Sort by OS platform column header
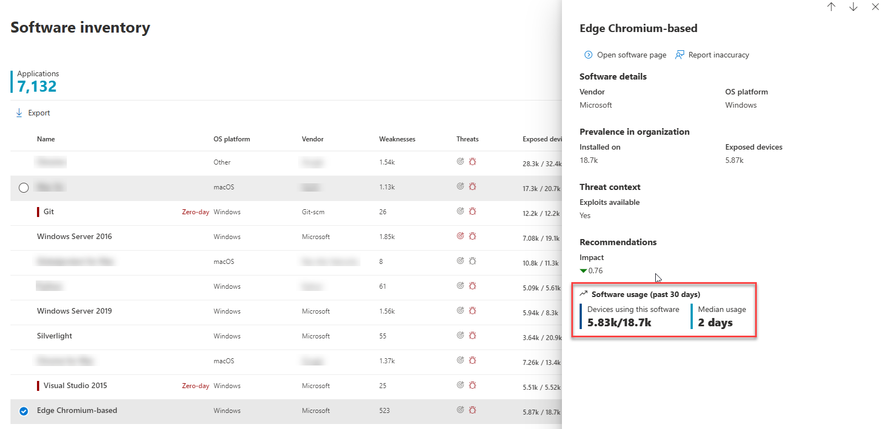This screenshot has width=881, height=429. (x=231, y=139)
